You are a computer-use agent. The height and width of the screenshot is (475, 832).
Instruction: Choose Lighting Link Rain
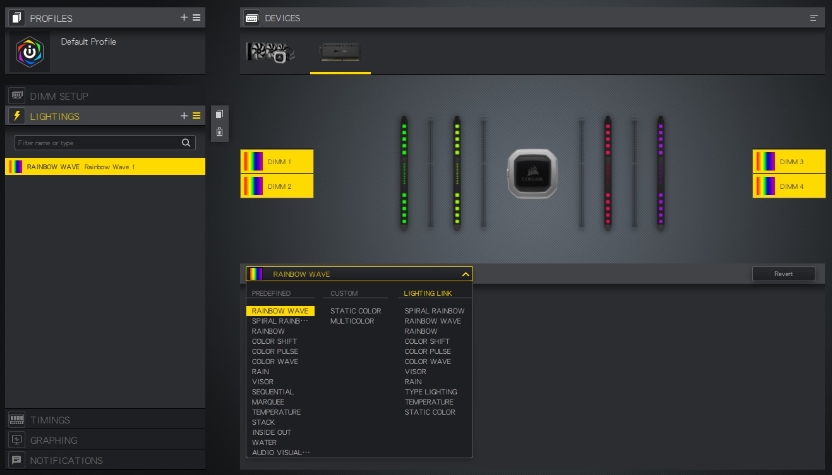413,382
